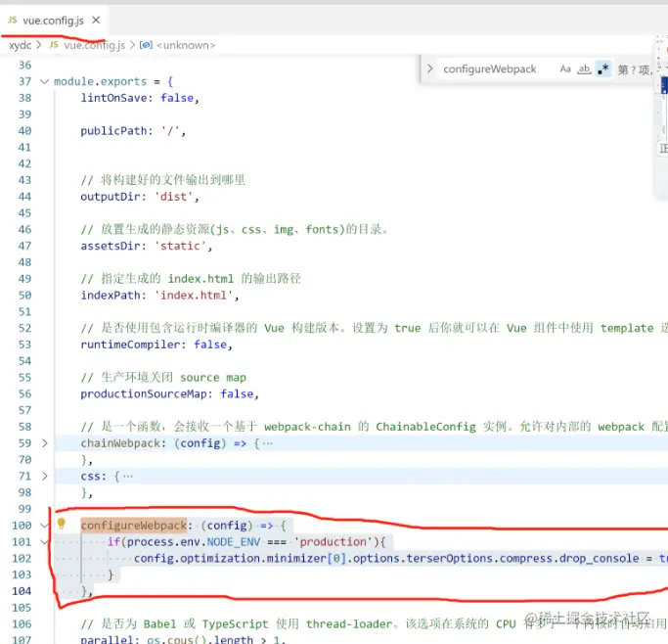
Task: Collapse the if block on line 101
Action: click(x=44, y=541)
